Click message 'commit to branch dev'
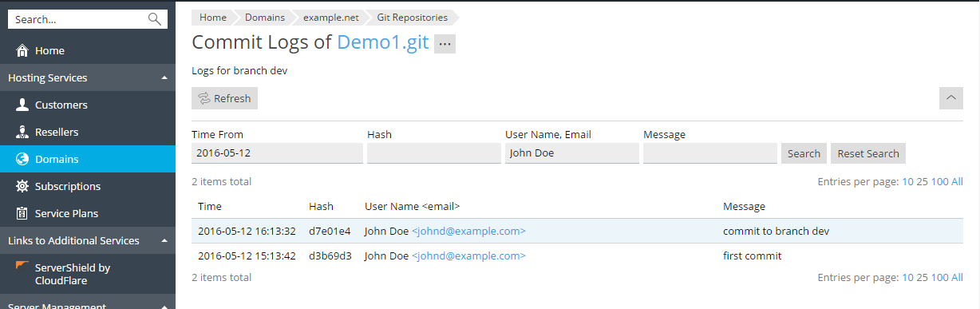Image resolution: width=980 pixels, height=309 pixels. 776,231
